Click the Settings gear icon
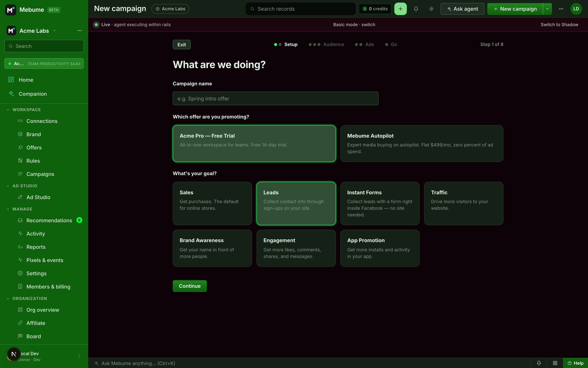This screenshot has width=588, height=368. 20,273
